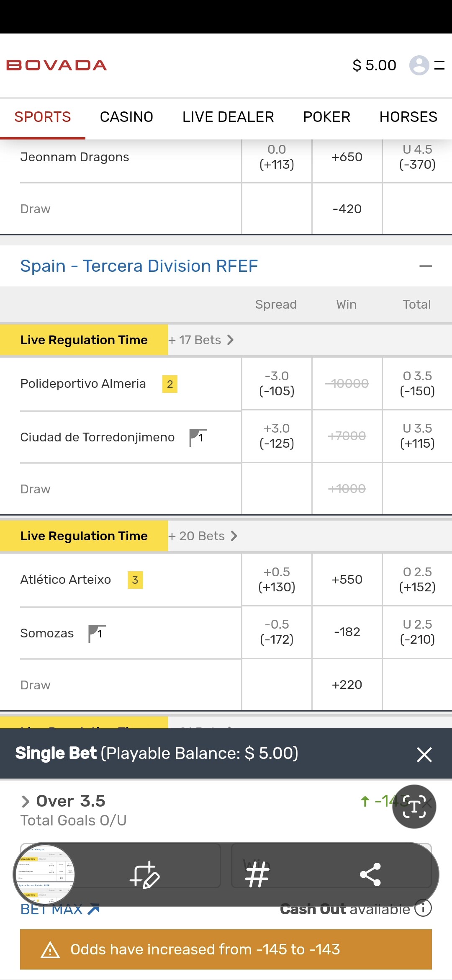Viewport: 452px width, 980px height.
Task: Close the Single Bet slip
Action: point(424,754)
